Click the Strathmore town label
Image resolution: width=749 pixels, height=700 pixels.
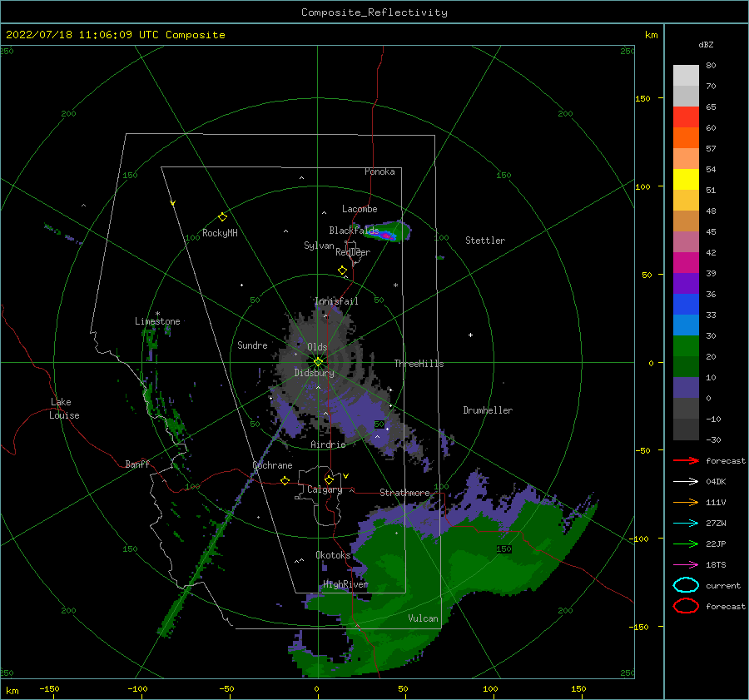point(404,493)
